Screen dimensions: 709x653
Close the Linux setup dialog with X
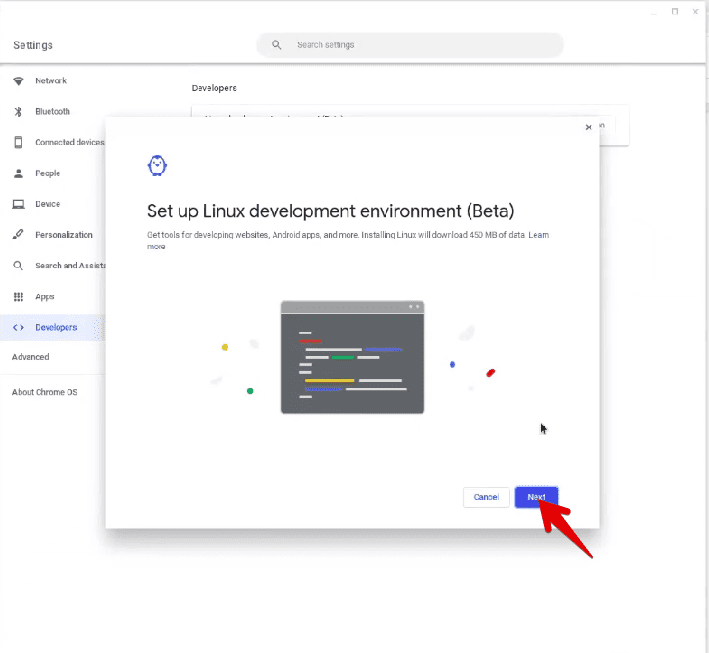(588, 128)
